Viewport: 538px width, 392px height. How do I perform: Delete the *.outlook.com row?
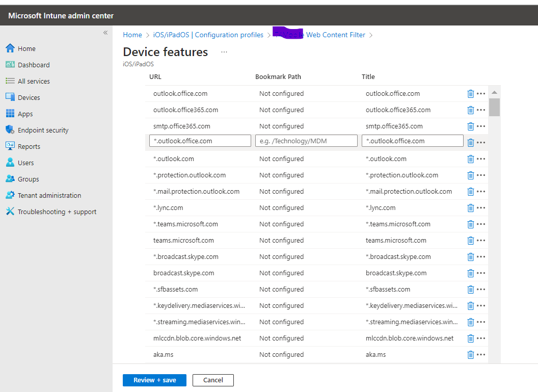click(470, 159)
